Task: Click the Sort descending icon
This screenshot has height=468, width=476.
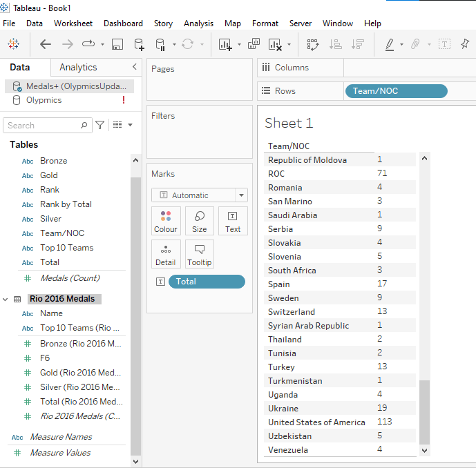Action: click(358, 44)
